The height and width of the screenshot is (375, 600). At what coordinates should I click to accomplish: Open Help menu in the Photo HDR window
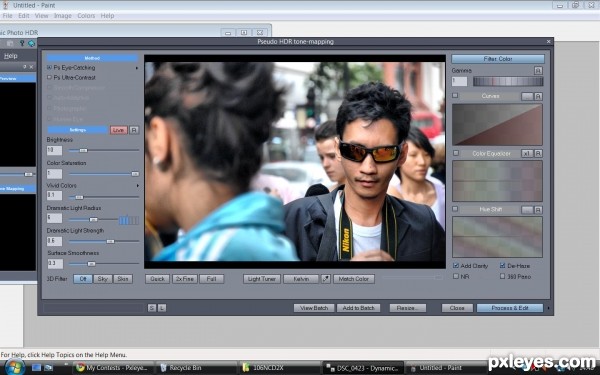point(11,56)
